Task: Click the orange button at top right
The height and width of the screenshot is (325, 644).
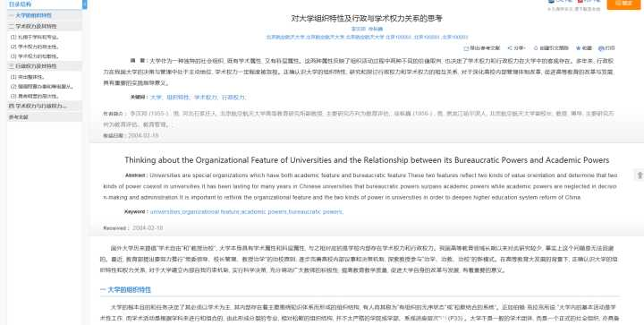Action: pyautogui.click(x=624, y=4)
